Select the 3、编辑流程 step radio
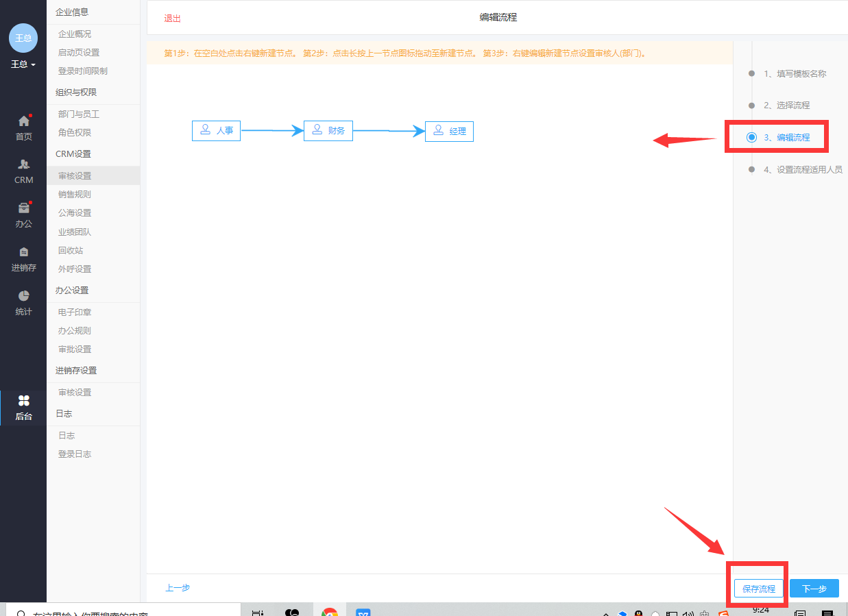This screenshot has height=616, width=848. click(x=752, y=137)
